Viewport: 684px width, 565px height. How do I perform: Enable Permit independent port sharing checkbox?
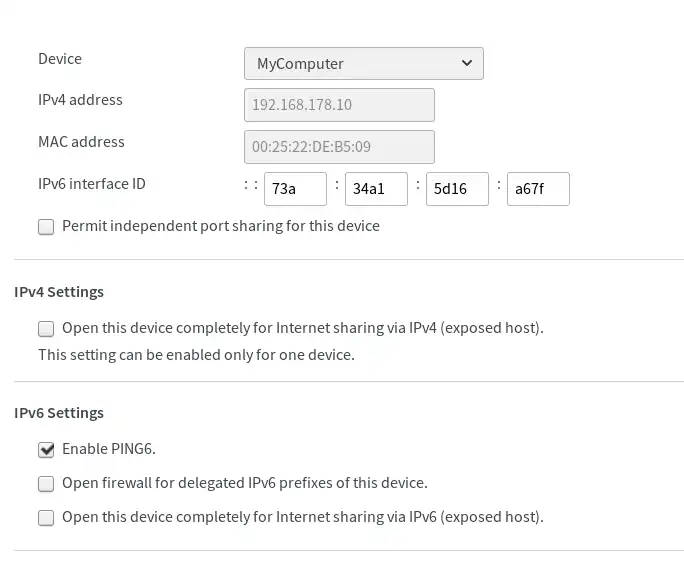pos(46,227)
